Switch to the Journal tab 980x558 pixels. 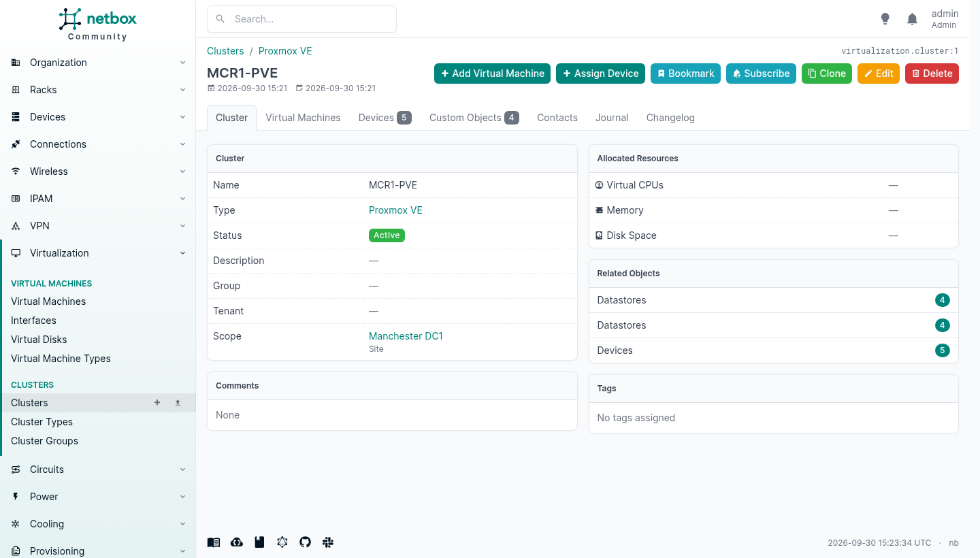612,118
